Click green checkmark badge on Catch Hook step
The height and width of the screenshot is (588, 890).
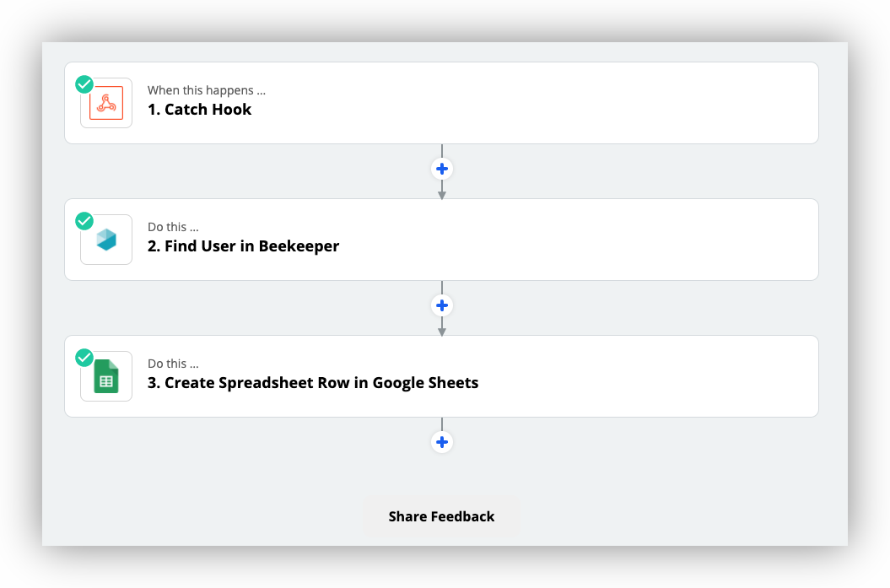click(x=84, y=84)
